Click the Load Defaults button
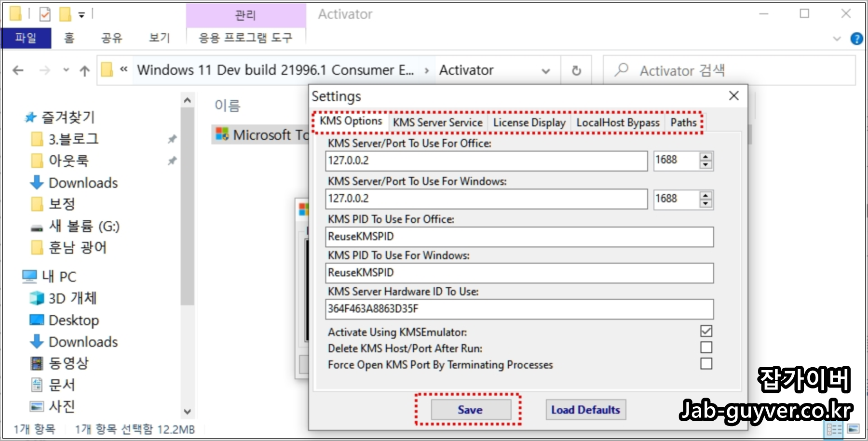 [x=585, y=410]
